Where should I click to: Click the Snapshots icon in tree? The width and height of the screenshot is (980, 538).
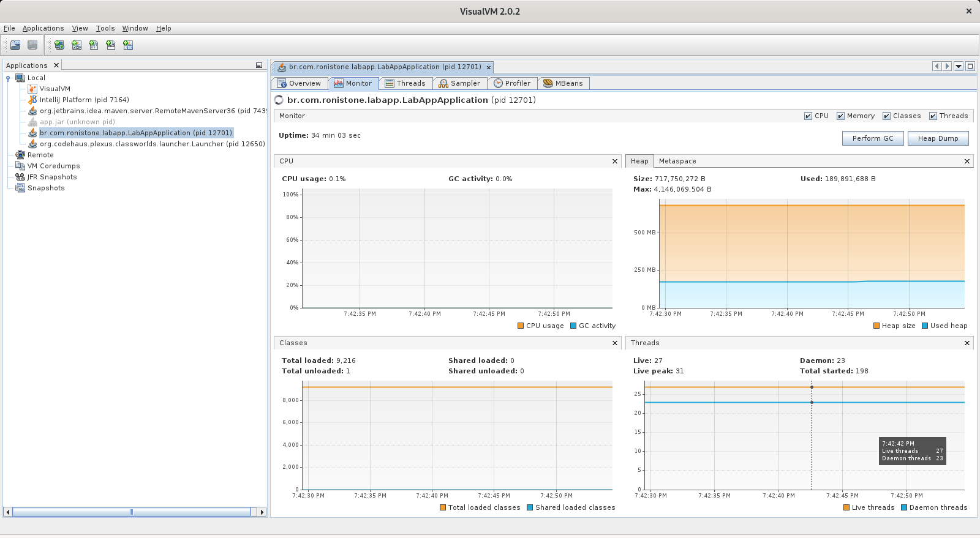(x=20, y=188)
